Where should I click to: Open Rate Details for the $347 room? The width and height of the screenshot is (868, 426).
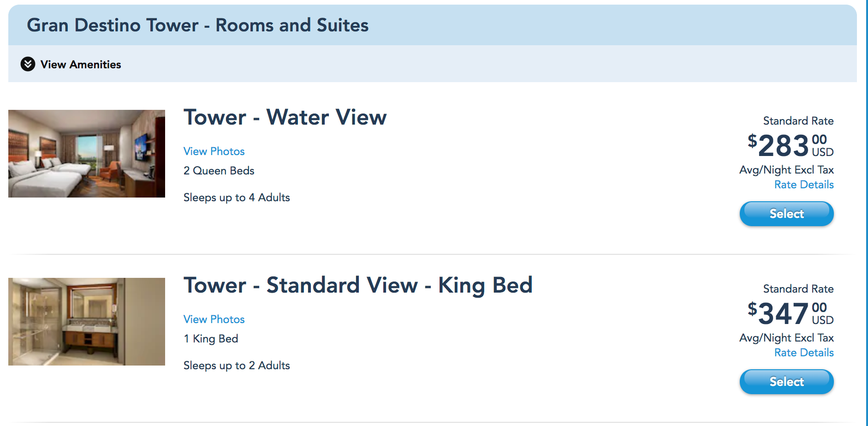(804, 353)
